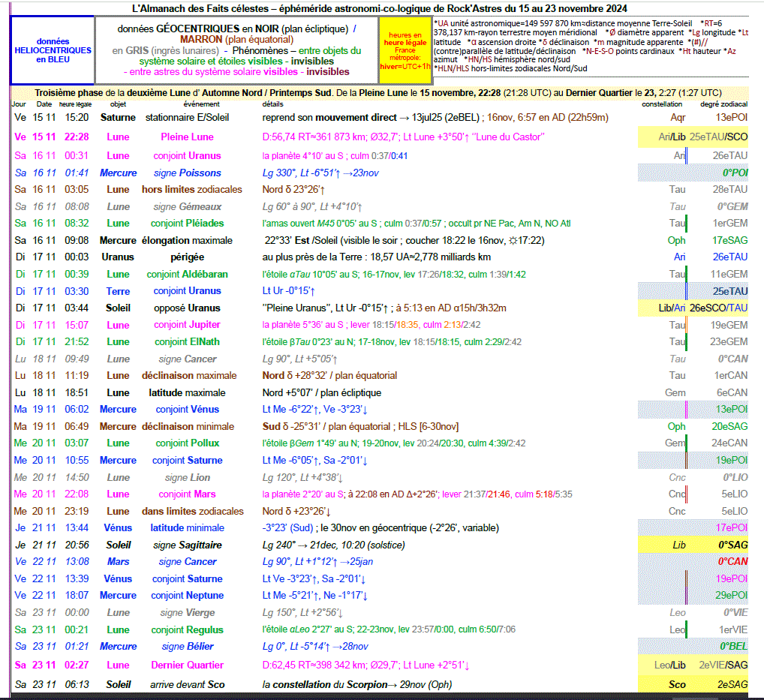
Task: Select the "événement" column header
Action: pyautogui.click(x=201, y=104)
